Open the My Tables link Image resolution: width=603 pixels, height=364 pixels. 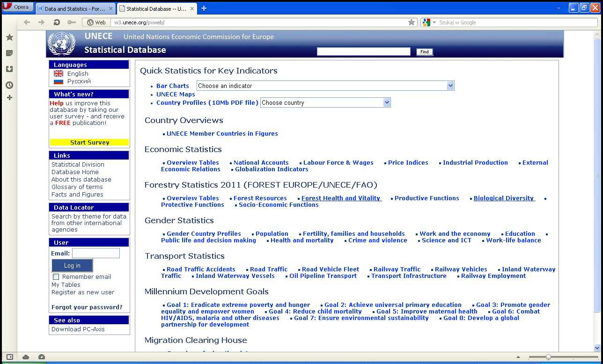[x=66, y=284]
